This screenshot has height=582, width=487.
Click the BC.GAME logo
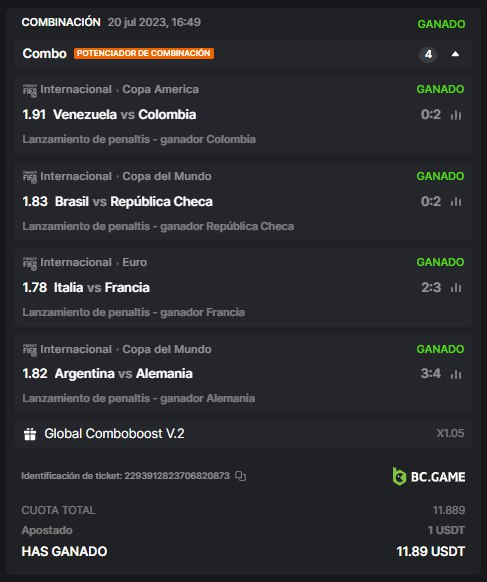pos(429,477)
